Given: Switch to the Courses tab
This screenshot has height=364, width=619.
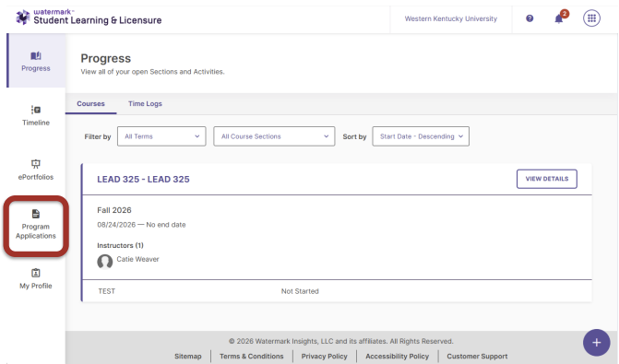Looking at the screenshot, I should click(90, 104).
